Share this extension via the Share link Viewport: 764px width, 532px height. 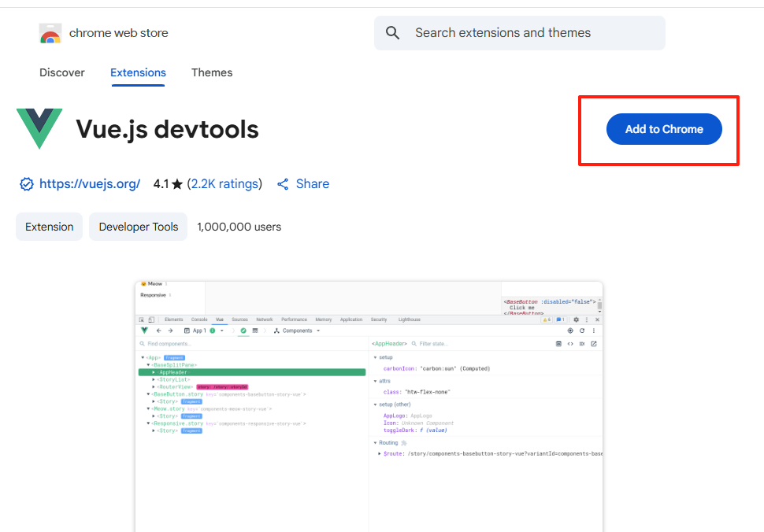point(303,184)
